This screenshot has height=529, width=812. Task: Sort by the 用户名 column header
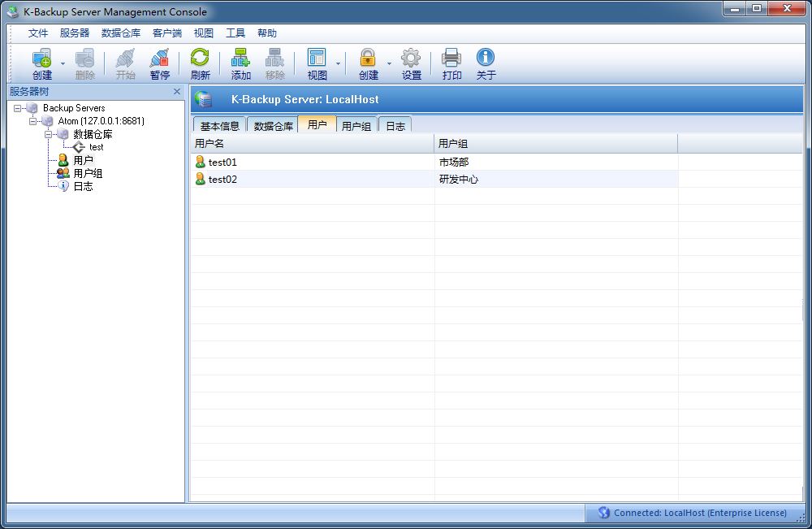tap(313, 144)
